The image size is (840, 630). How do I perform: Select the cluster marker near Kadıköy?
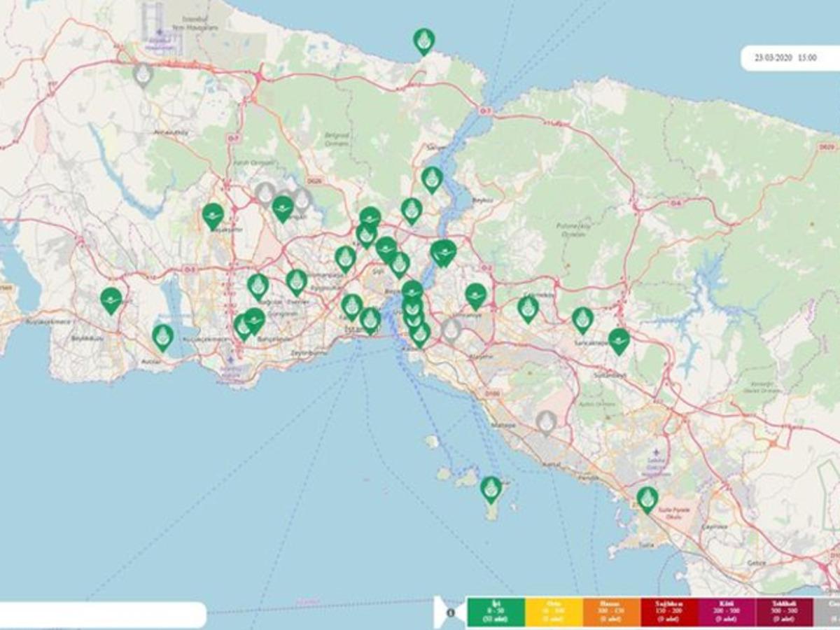(419, 336)
